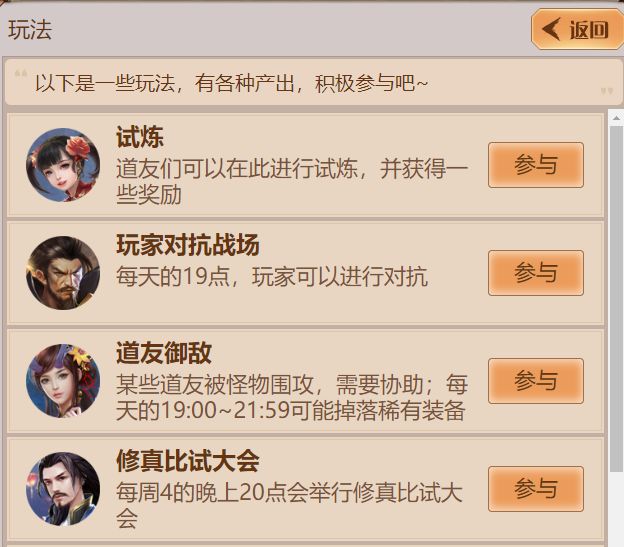Image resolution: width=624 pixels, height=547 pixels.
Task: Open the 修真比试大会 heading
Action: coord(188,461)
